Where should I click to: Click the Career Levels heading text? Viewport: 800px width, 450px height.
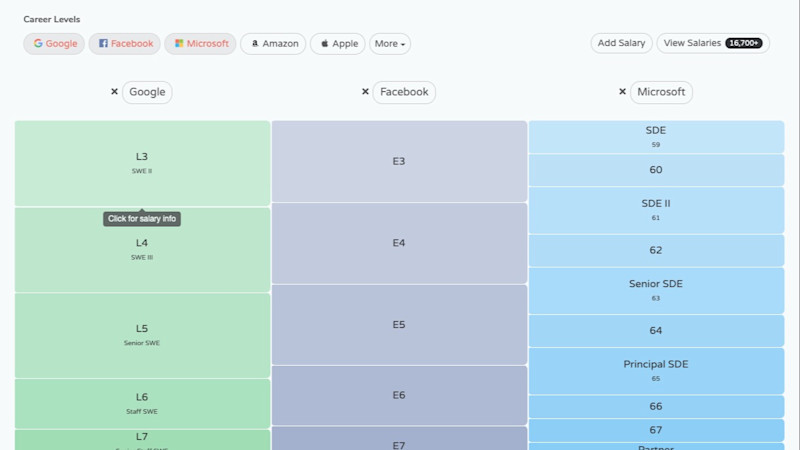pos(52,19)
